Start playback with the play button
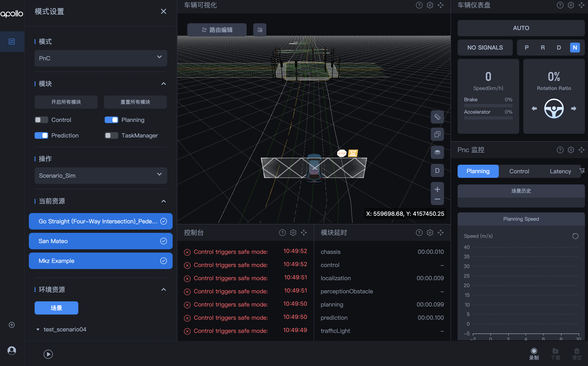This screenshot has width=588, height=366. point(48,354)
